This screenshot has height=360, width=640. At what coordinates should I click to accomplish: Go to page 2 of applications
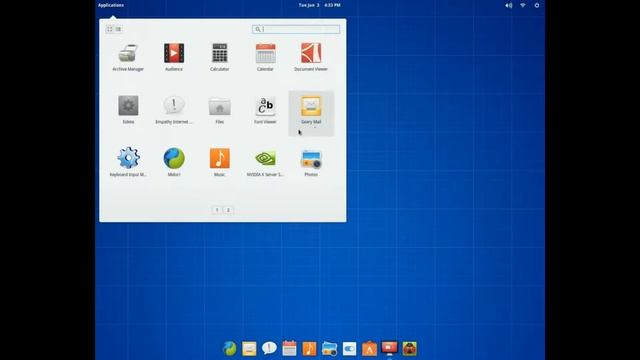coord(228,210)
